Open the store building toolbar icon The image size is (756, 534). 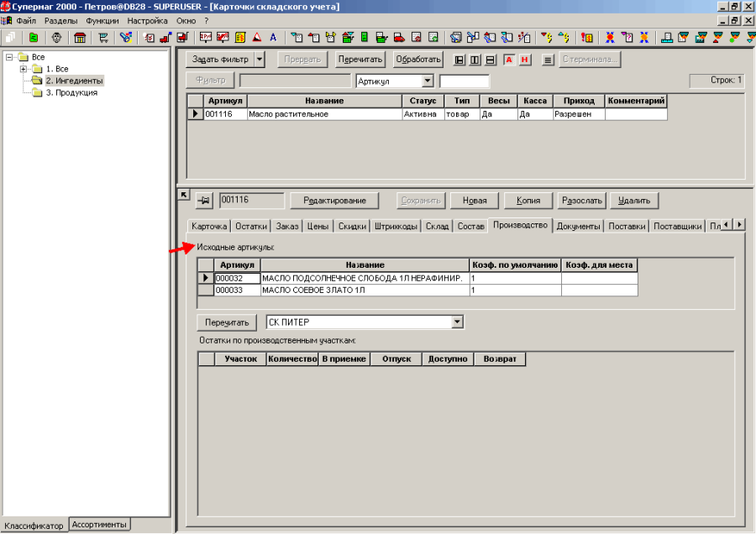80,38
